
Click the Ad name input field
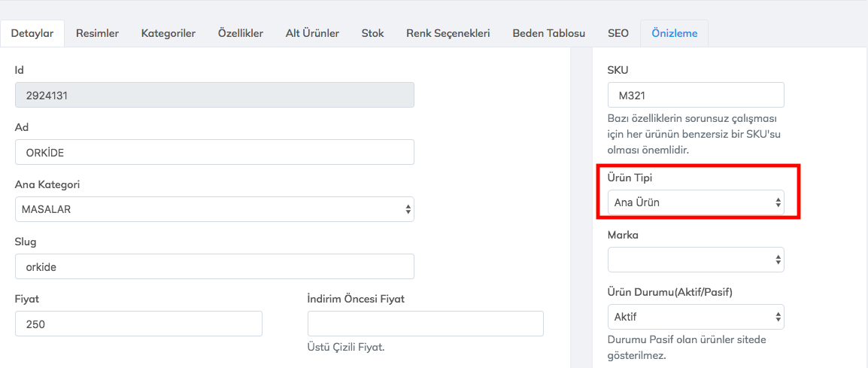pos(214,152)
